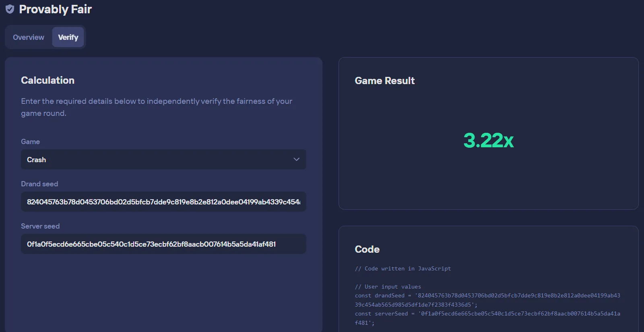The width and height of the screenshot is (644, 332).
Task: Click the Drand seed field label
Action: tap(39, 184)
